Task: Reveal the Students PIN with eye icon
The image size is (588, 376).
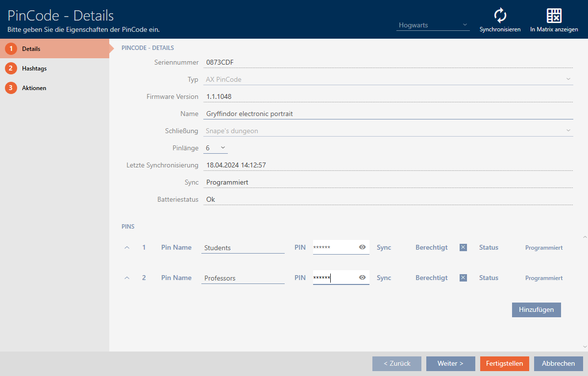Action: [362, 247]
